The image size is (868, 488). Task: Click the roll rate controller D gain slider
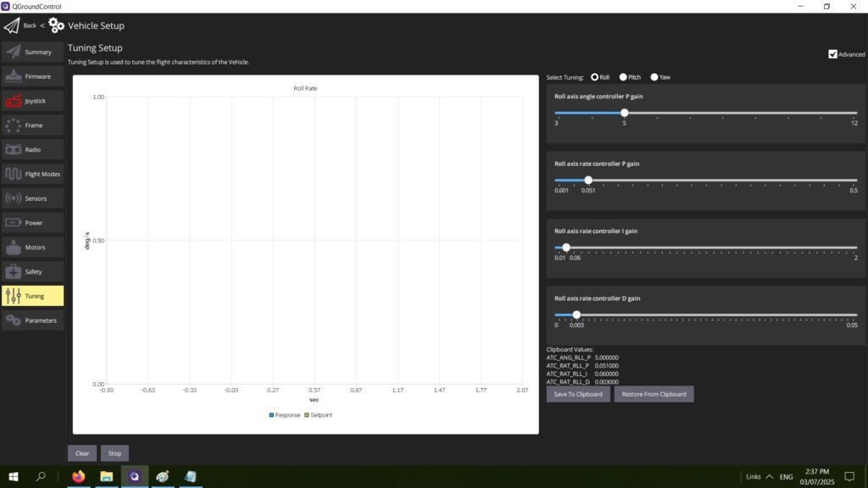coord(706,315)
